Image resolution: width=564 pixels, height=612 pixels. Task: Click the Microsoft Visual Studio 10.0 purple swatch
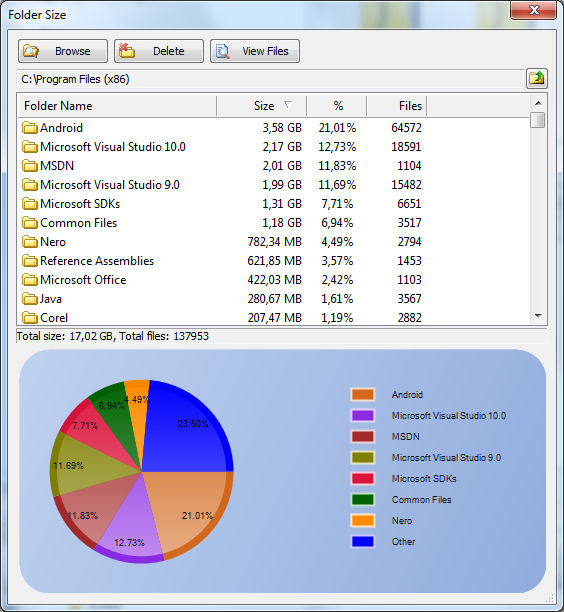363,415
